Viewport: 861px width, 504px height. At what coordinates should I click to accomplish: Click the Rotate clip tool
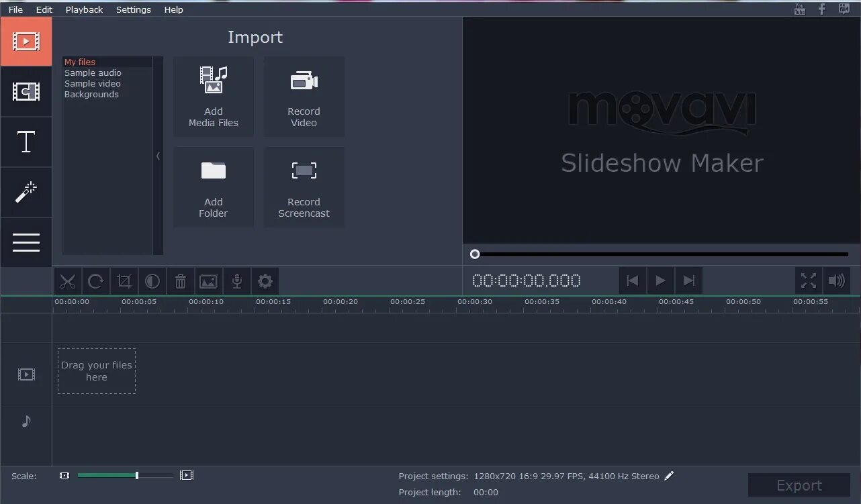[95, 281]
